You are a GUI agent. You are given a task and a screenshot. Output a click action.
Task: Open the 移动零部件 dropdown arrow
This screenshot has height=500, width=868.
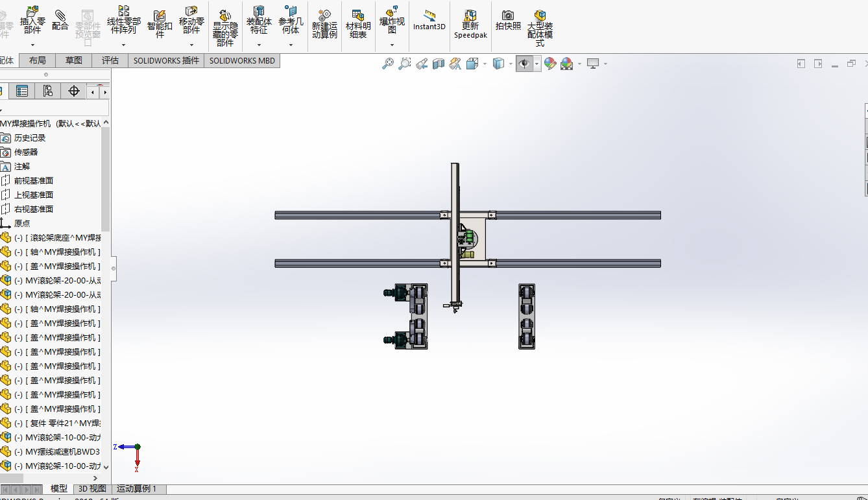[191, 45]
